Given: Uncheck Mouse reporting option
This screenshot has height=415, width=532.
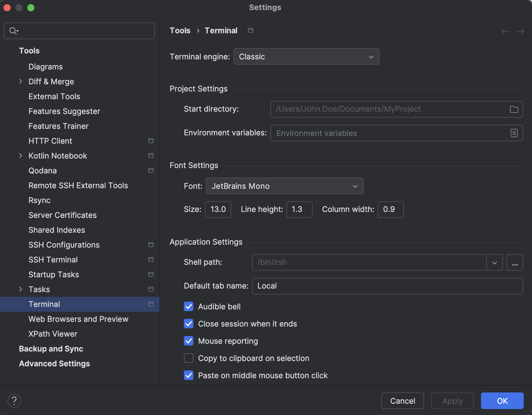Looking at the screenshot, I should 189,341.
